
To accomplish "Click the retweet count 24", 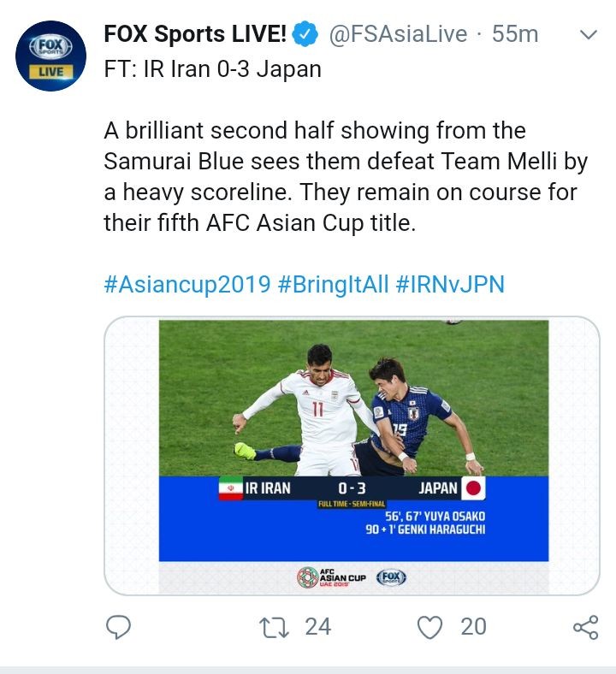I will coord(317,627).
